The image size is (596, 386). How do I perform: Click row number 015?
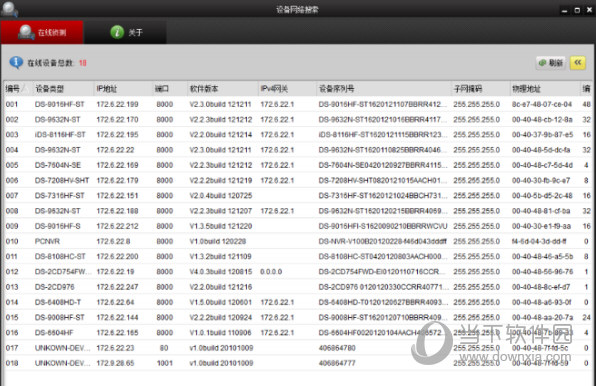(12, 317)
